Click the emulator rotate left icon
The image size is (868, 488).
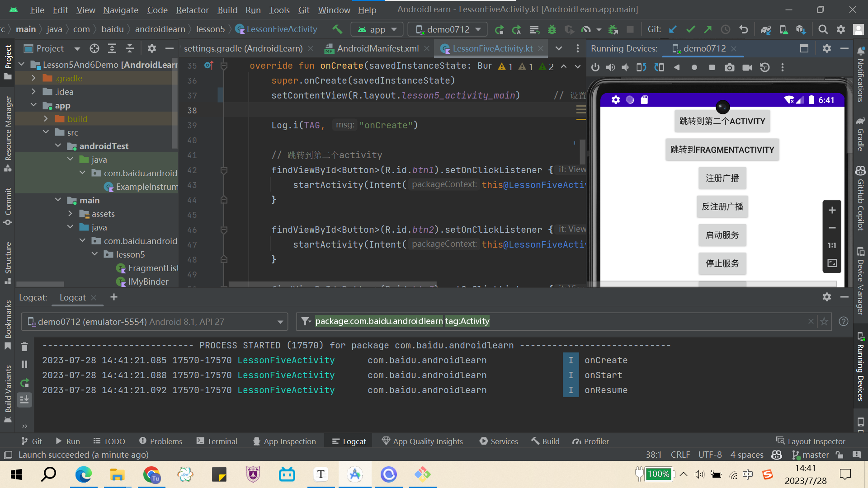click(641, 68)
